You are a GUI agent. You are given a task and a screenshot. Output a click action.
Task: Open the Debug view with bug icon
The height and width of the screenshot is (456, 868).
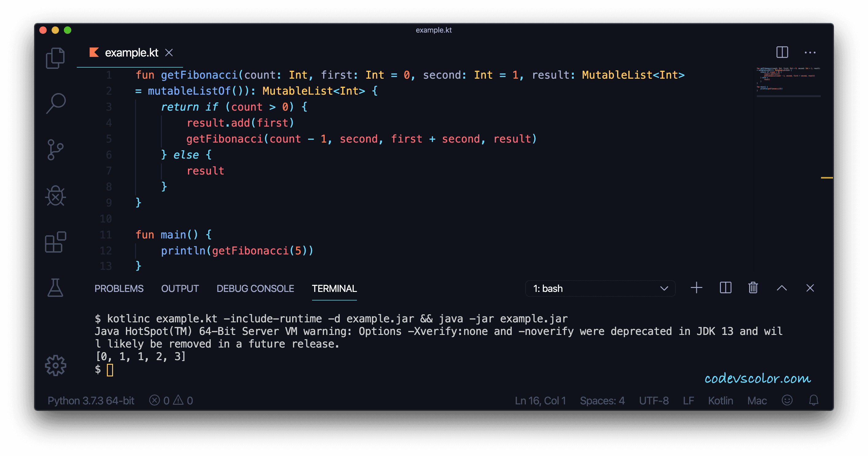click(55, 196)
